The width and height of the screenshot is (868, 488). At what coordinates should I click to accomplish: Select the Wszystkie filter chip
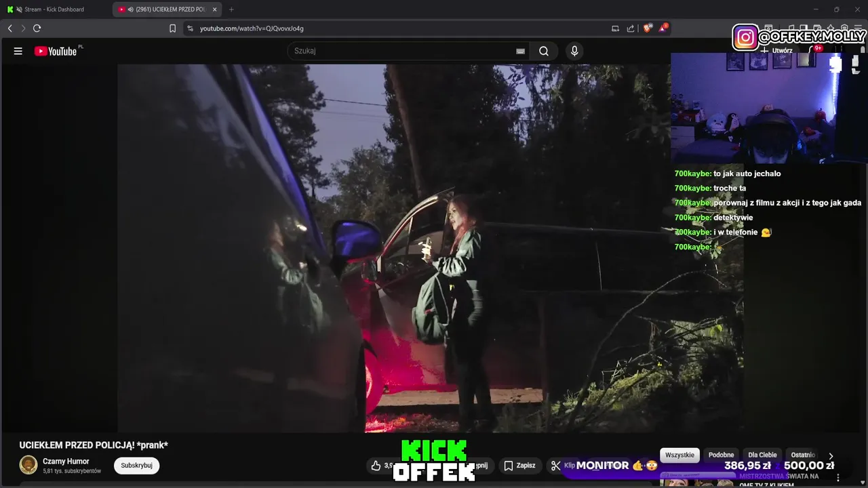[x=679, y=455]
